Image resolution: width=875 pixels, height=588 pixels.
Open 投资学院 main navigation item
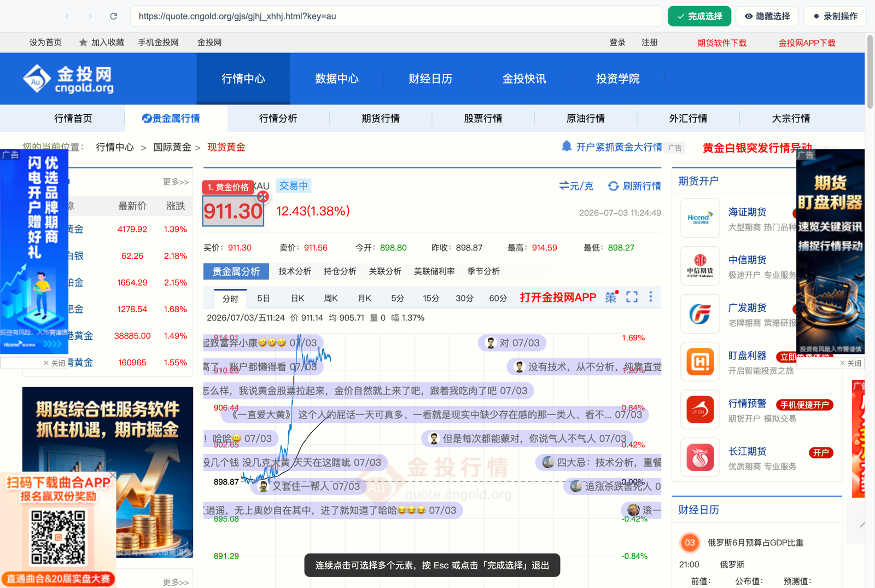617,79
